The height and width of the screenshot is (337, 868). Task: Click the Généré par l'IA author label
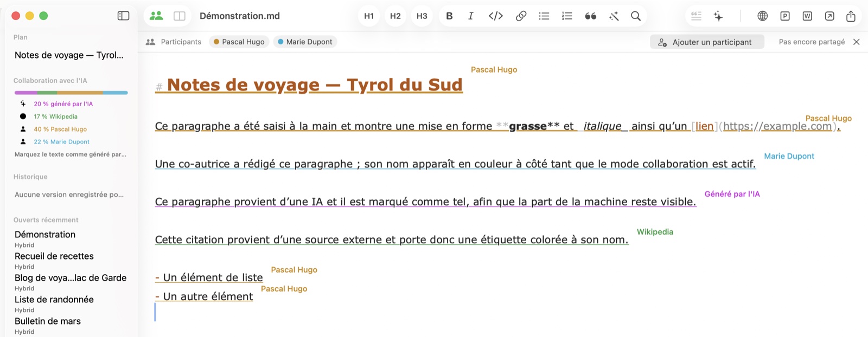tap(732, 194)
